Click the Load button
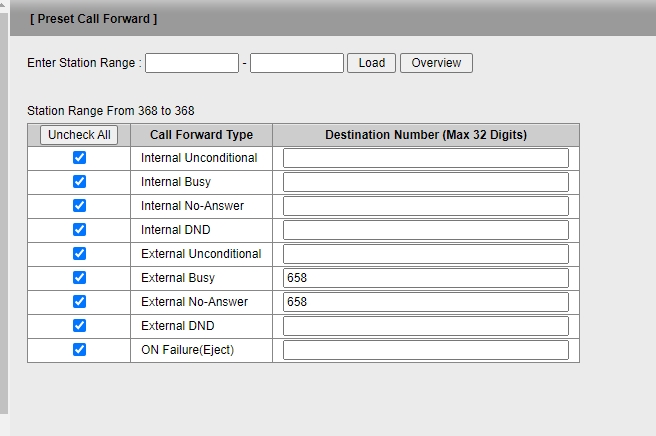Viewport: 656px width, 436px height. (371, 63)
